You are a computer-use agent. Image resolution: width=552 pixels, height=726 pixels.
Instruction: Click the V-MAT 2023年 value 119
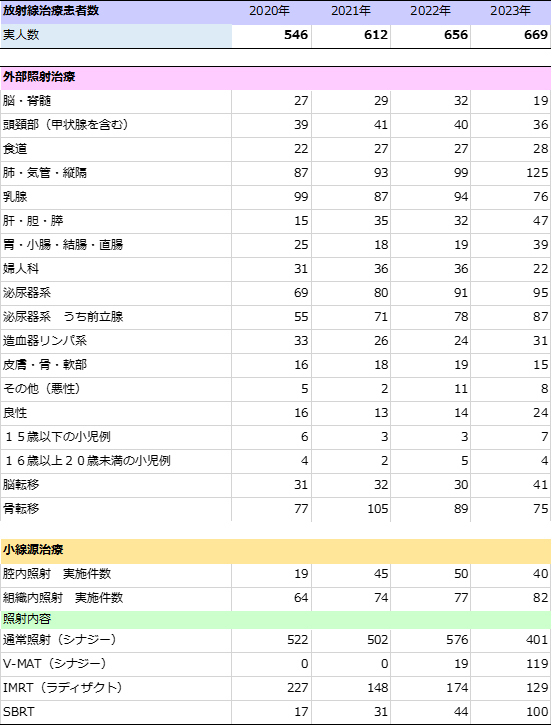[537, 664]
